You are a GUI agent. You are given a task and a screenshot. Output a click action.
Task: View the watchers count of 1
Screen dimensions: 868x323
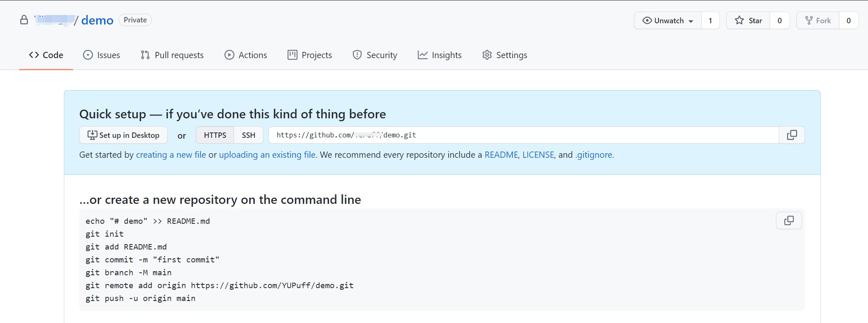(710, 20)
